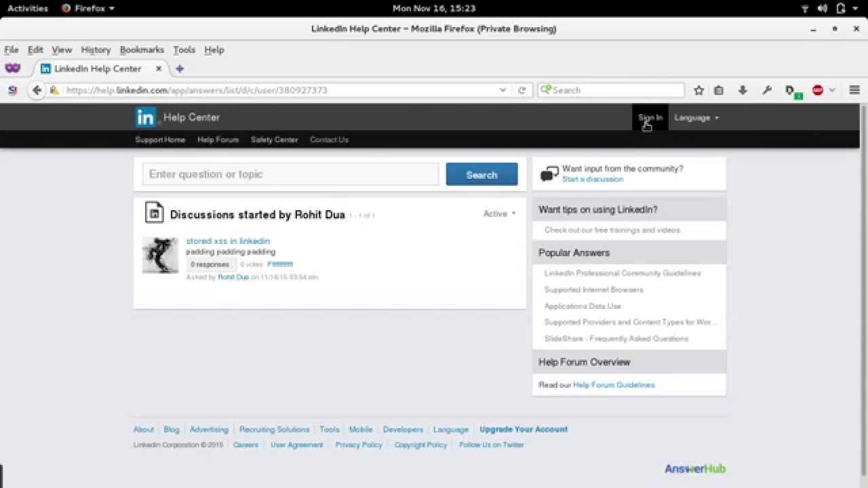Open Privacy Policy footer link
Image resolution: width=868 pixels, height=488 pixels.
point(359,445)
